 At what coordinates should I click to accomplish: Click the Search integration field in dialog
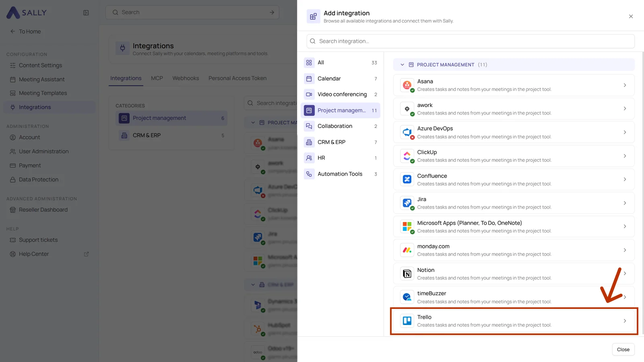pos(471,41)
